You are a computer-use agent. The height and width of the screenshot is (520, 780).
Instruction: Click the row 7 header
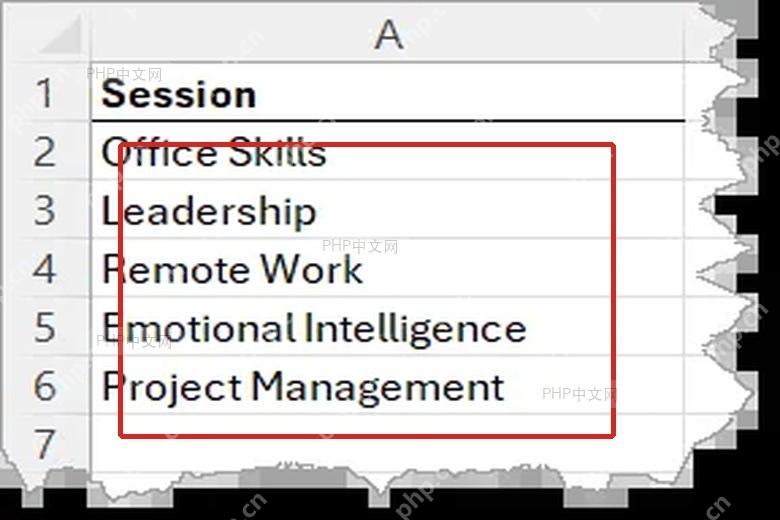pos(46,443)
